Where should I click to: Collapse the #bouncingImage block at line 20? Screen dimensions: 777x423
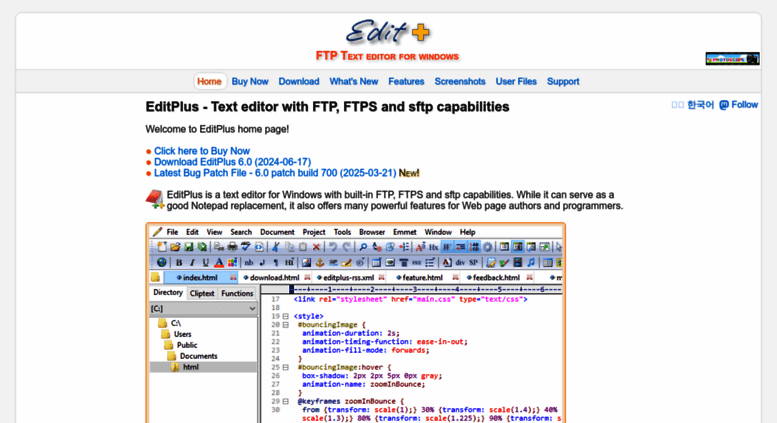click(x=286, y=325)
